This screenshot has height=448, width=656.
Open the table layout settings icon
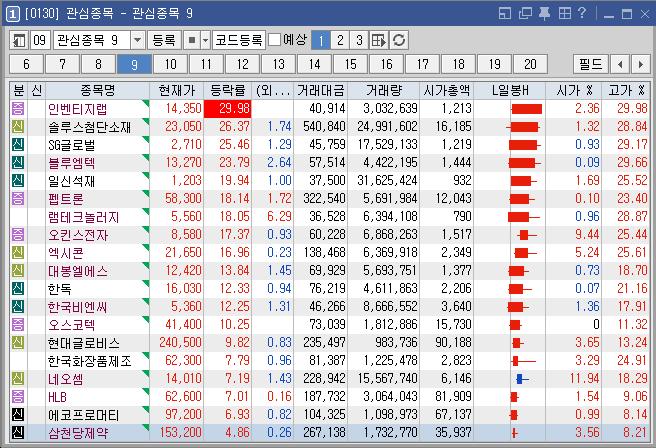pyautogui.click(x=379, y=41)
